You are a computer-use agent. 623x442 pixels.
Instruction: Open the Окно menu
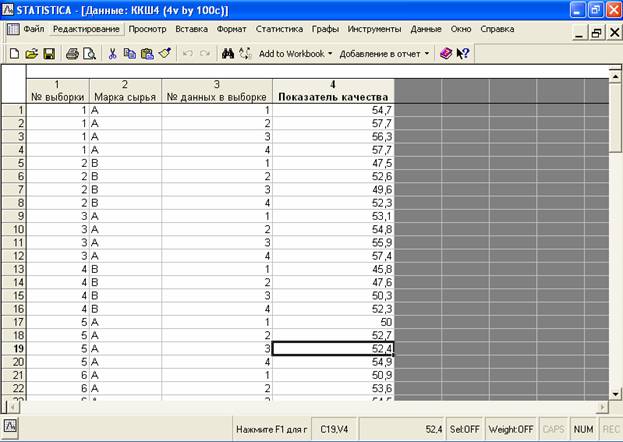461,29
